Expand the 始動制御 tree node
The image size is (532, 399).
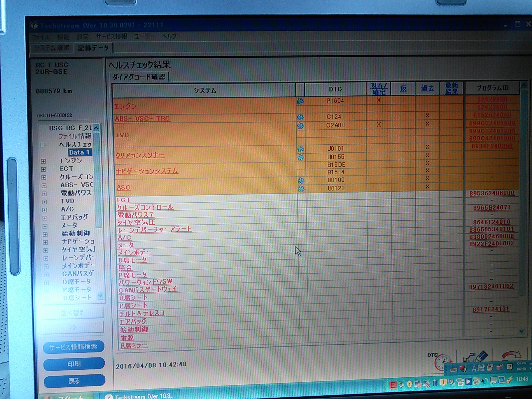tap(45, 234)
